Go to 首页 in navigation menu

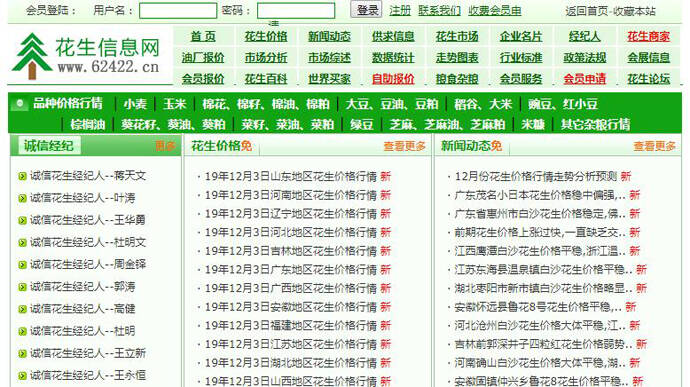click(203, 37)
